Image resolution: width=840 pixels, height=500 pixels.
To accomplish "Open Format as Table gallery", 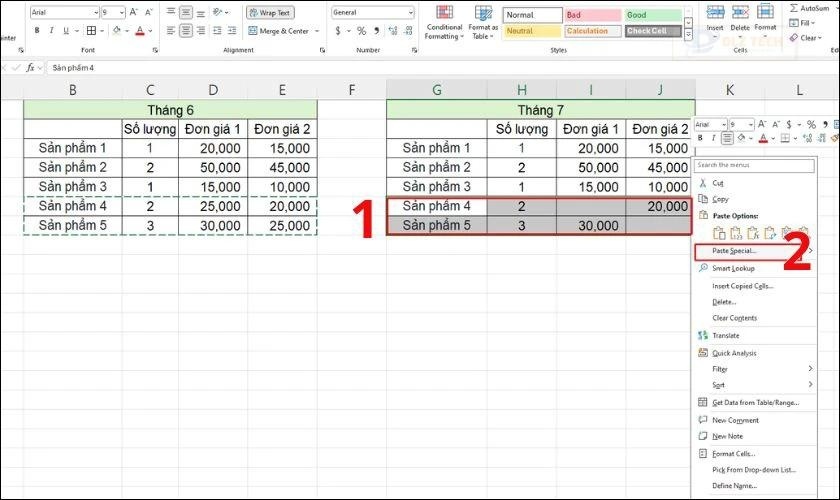I will (483, 23).
